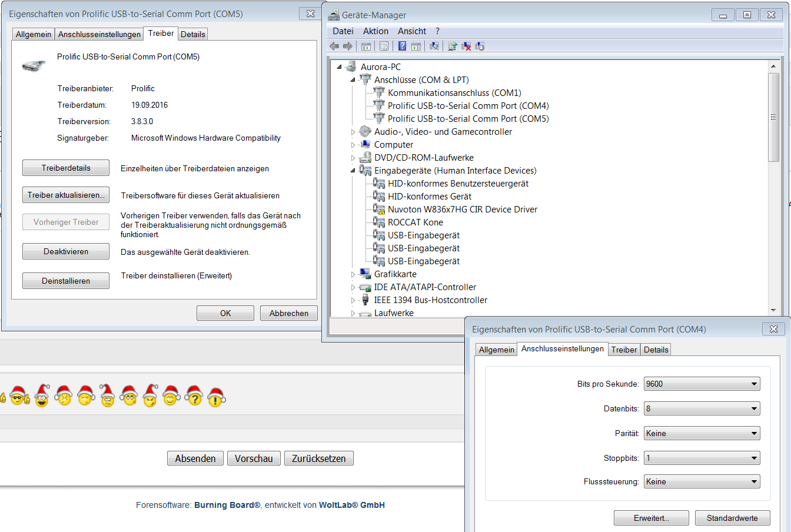Open the Aktion menu

375,31
